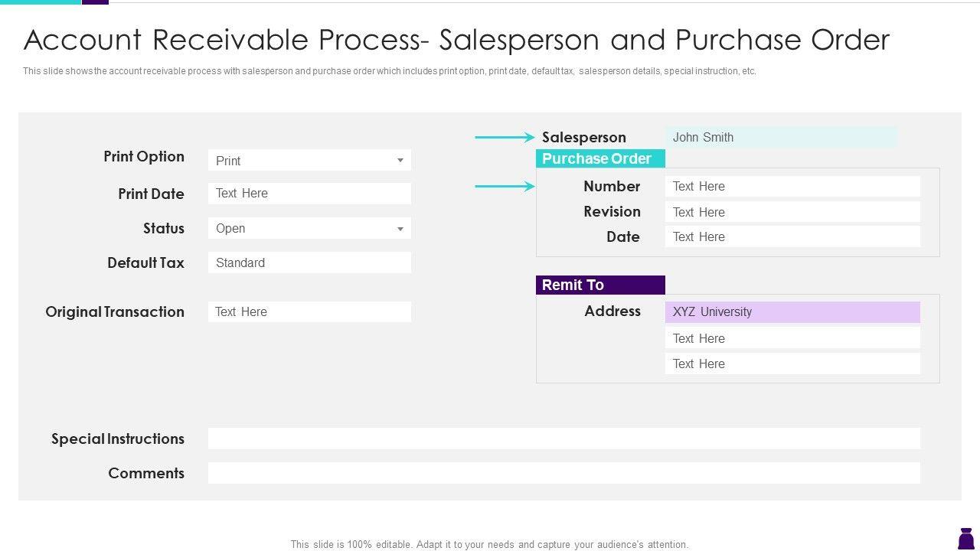The width and height of the screenshot is (980, 551).
Task: Click the Print Date text field
Action: pyautogui.click(x=309, y=194)
